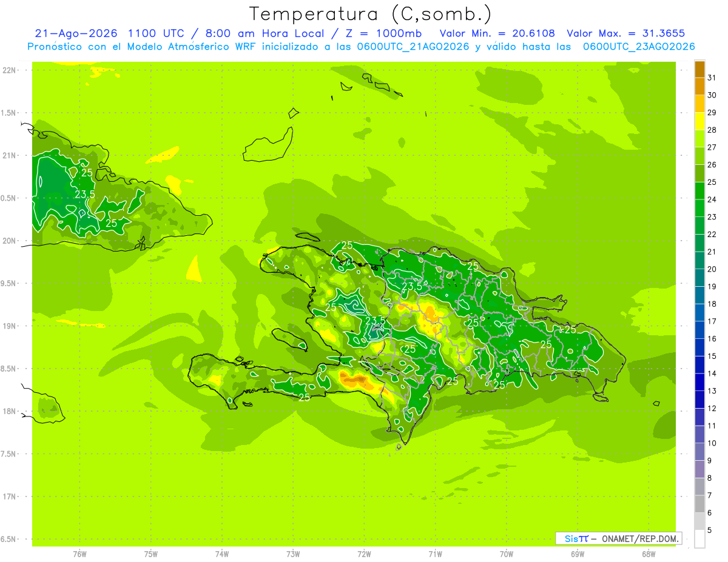Click colorbar scale value '27'
The image size is (728, 562).
pos(712,147)
